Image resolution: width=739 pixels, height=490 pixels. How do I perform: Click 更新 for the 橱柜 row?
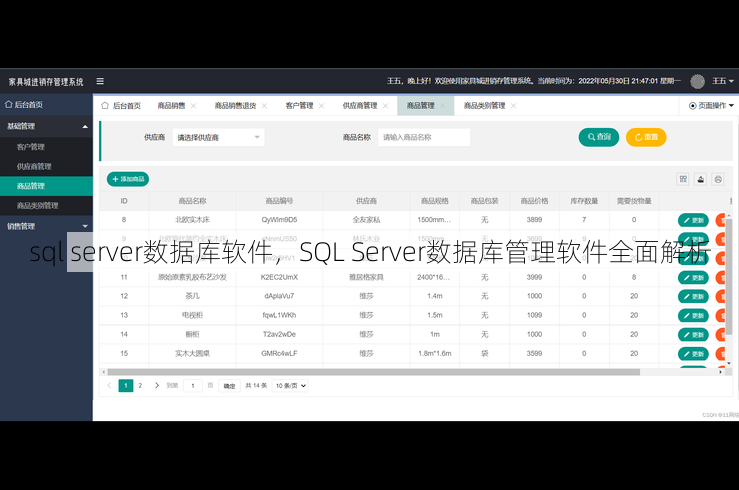click(693, 335)
